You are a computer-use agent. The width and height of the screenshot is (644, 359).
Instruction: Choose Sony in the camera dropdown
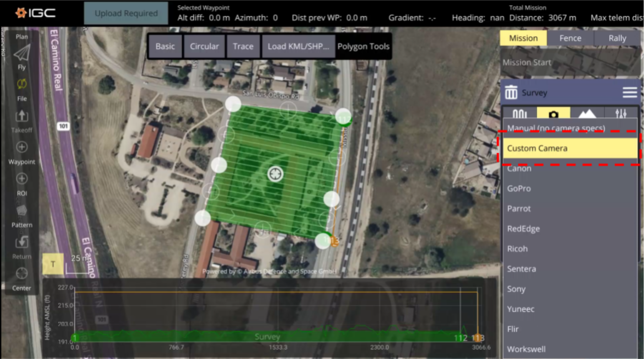coord(516,289)
